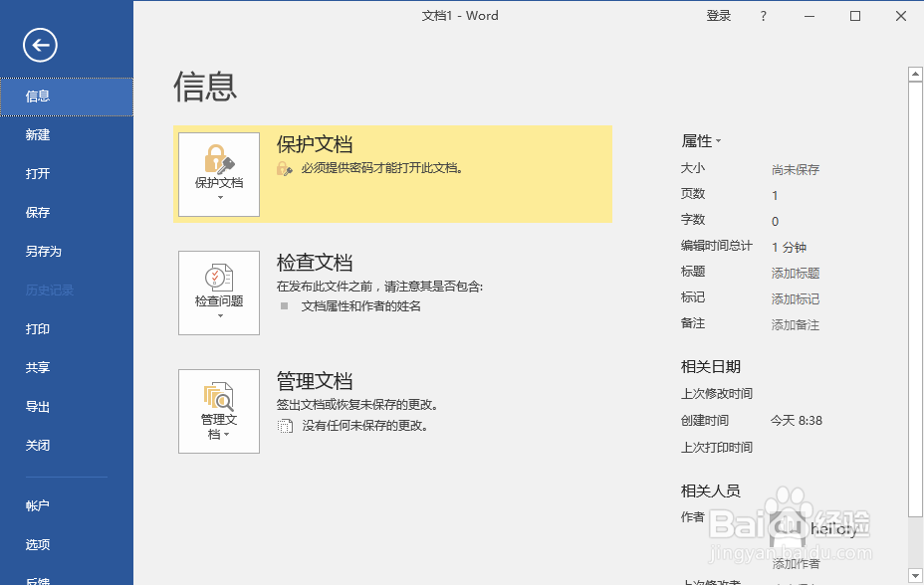
Task: Open Export (导出) in the sidebar
Action: (x=67, y=407)
